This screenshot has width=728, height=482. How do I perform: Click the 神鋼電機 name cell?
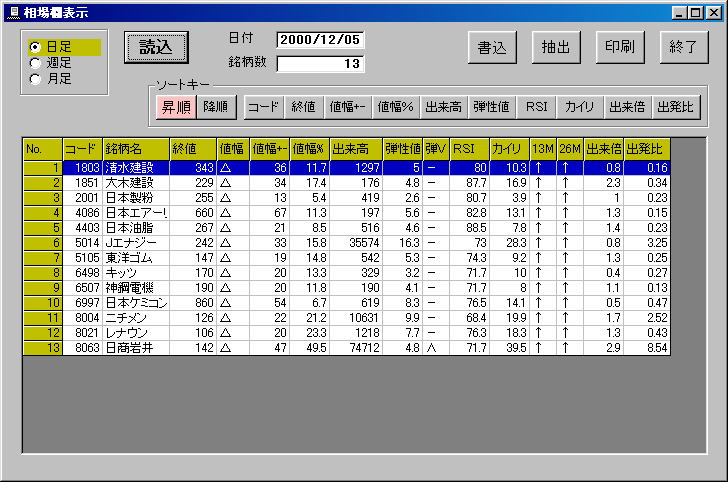tap(136, 288)
